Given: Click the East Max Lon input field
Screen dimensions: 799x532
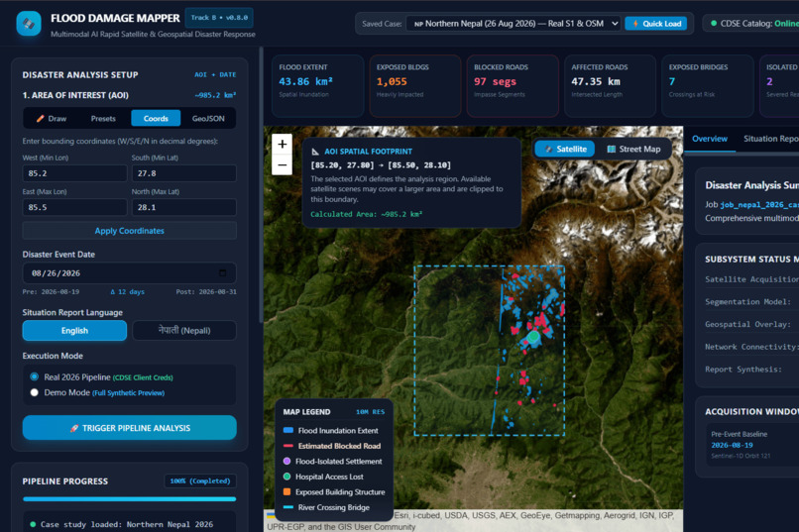Looking at the screenshot, I should click(x=74, y=207).
